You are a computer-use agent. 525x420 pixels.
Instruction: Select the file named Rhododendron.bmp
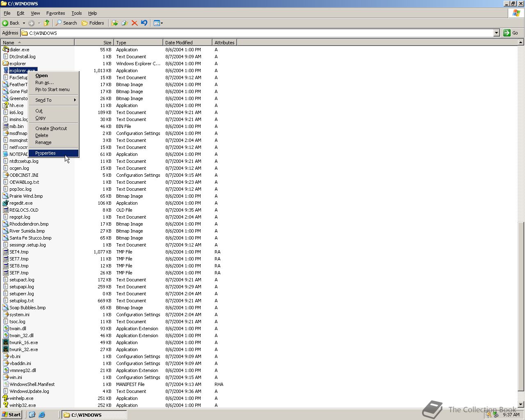[x=29, y=224]
